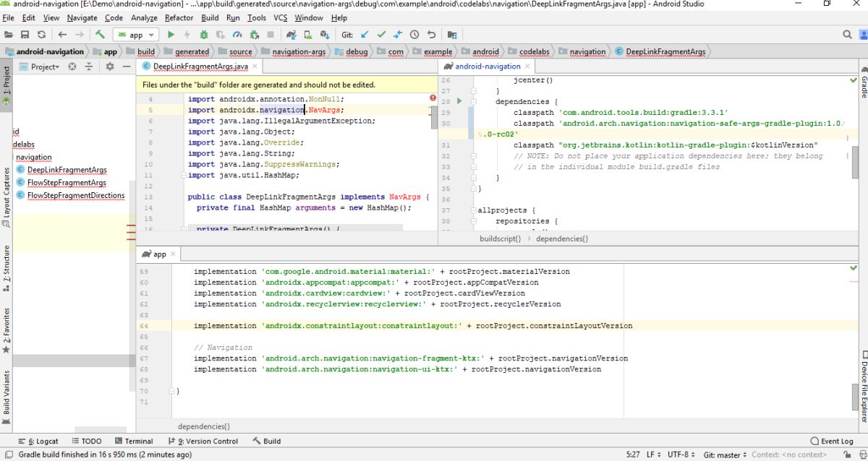Viewport: 868px width, 461px height.
Task: Open project tool window settings gear
Action: click(110, 66)
